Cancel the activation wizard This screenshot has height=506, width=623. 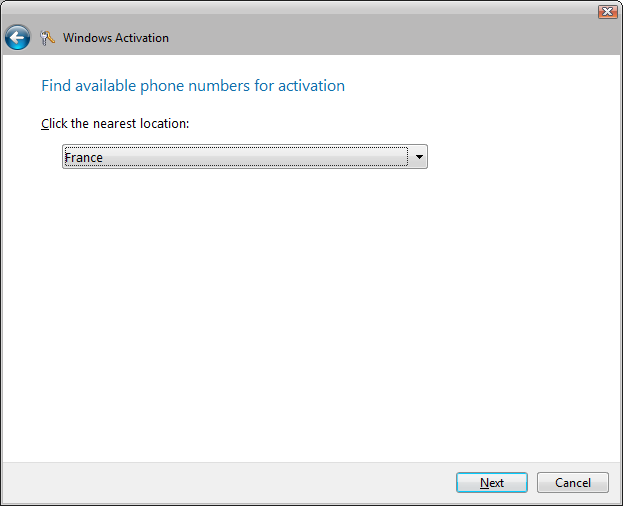[x=573, y=483]
